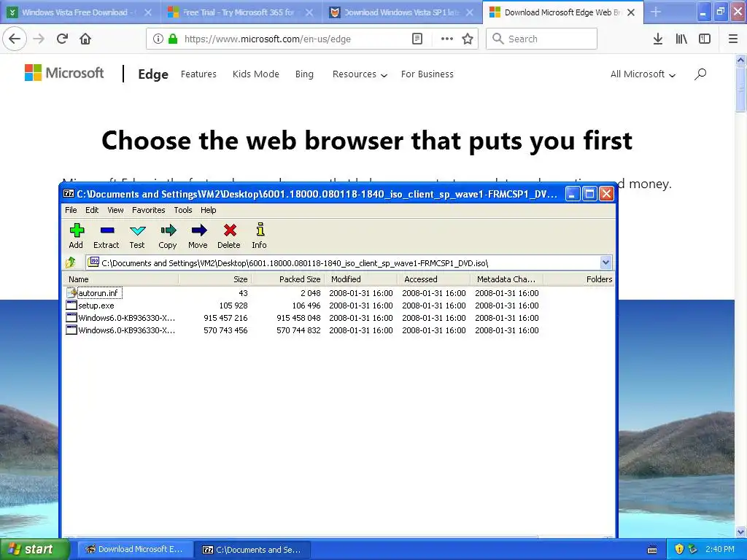This screenshot has width=747, height=560.
Task: Click the Extract toolbar icon
Action: pos(107,236)
